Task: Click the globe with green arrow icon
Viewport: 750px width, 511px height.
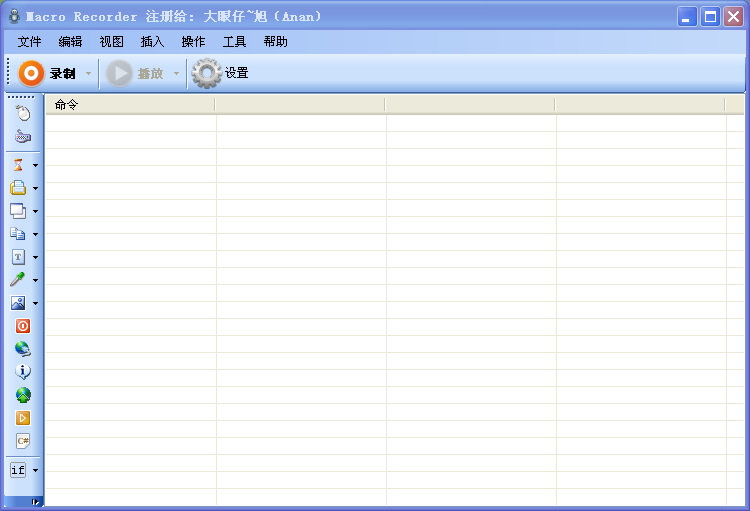Action: (x=22, y=395)
